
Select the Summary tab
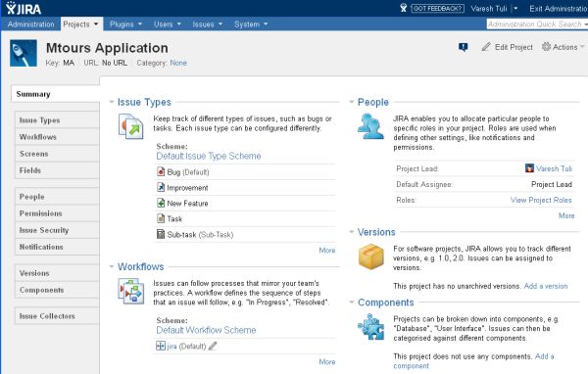56,94
